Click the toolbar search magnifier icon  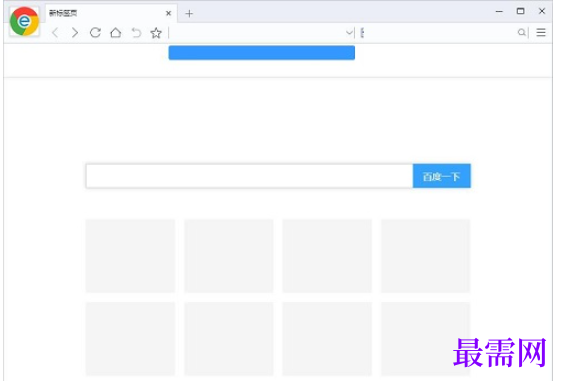tap(521, 33)
